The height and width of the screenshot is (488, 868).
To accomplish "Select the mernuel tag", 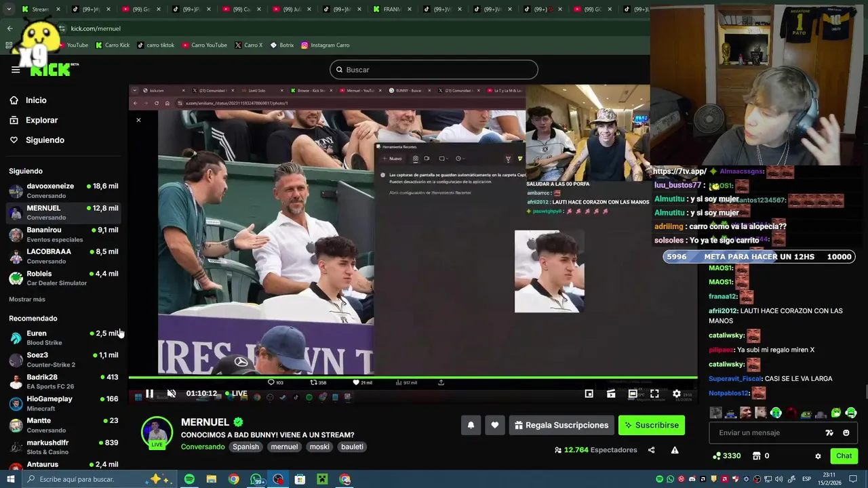I will (284, 447).
